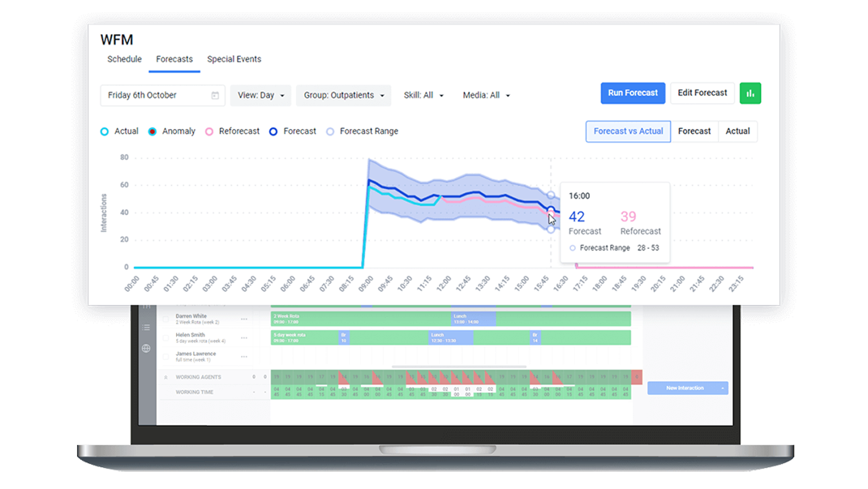868x489 pixels.
Task: Select the checkbox next to Helen Smith
Action: coord(165,338)
